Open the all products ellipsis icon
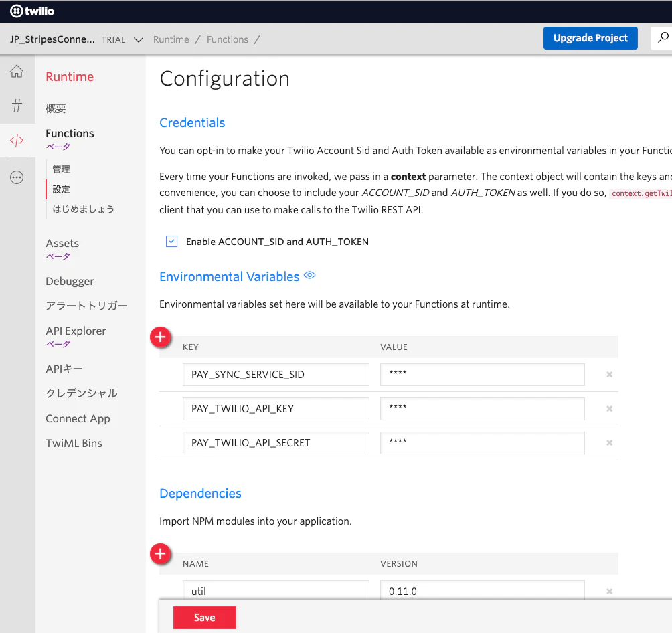 [x=17, y=177]
